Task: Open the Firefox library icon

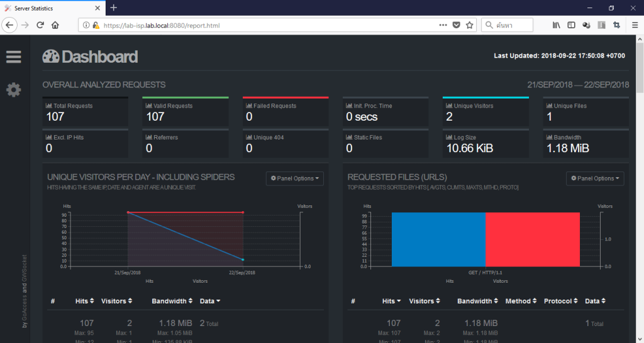Action: pos(556,25)
